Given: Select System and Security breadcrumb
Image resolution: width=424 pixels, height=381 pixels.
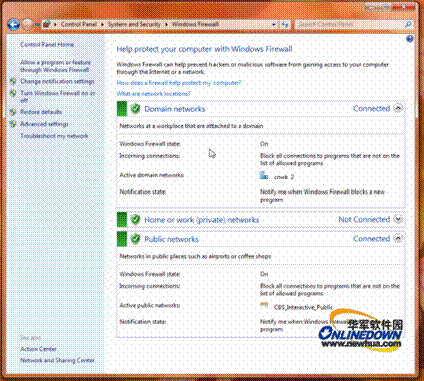Looking at the screenshot, I should pyautogui.click(x=134, y=24).
